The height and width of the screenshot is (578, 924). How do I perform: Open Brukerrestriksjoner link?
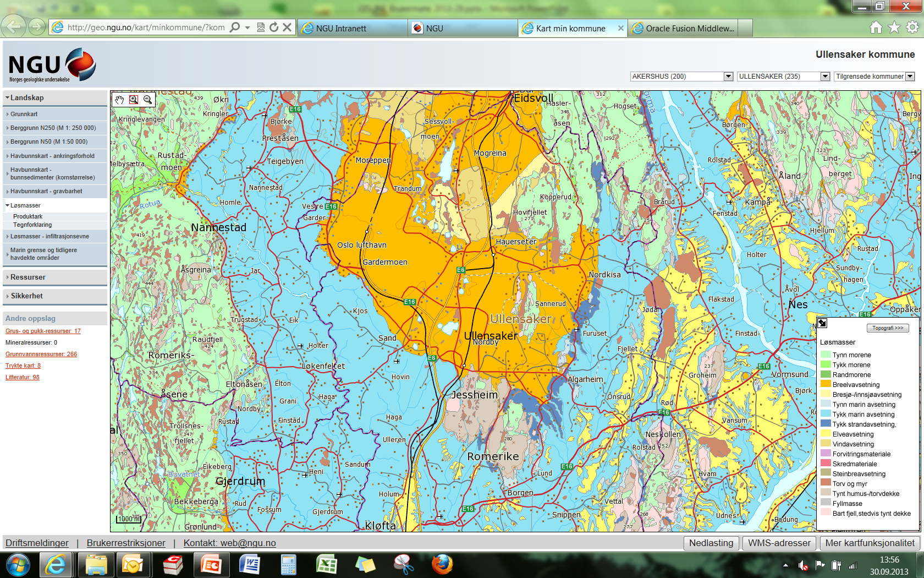tap(126, 543)
